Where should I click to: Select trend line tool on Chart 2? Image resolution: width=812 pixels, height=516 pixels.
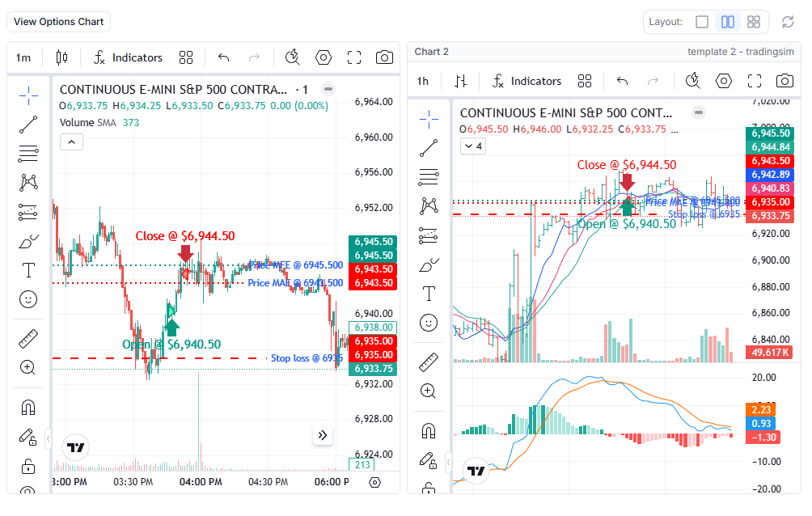tap(429, 148)
